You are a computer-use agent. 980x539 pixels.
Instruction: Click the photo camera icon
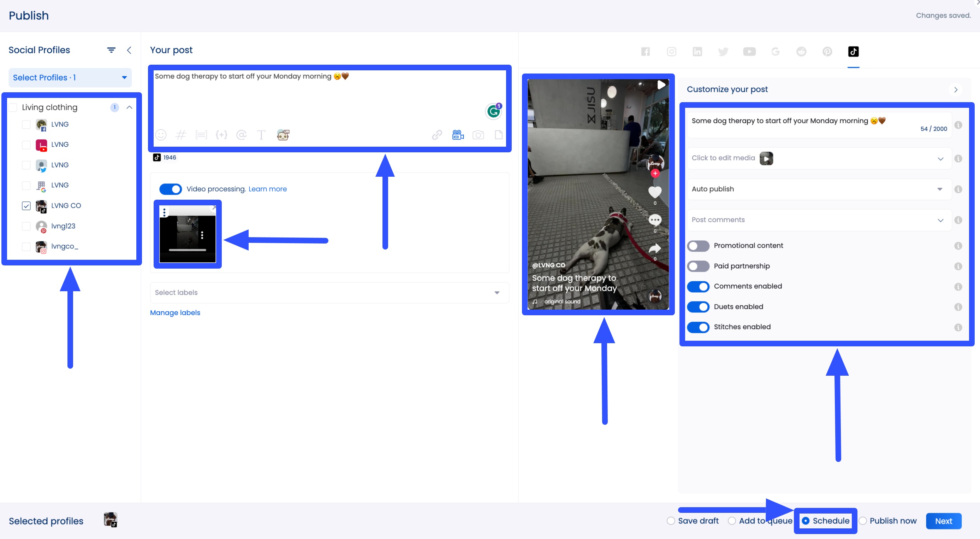click(x=478, y=135)
